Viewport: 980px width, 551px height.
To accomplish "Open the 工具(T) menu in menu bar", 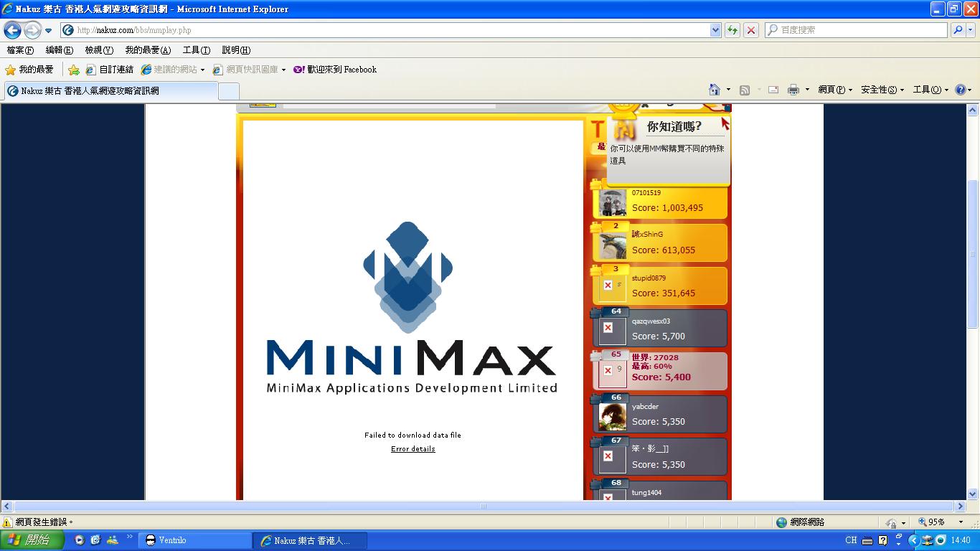I will click(197, 50).
